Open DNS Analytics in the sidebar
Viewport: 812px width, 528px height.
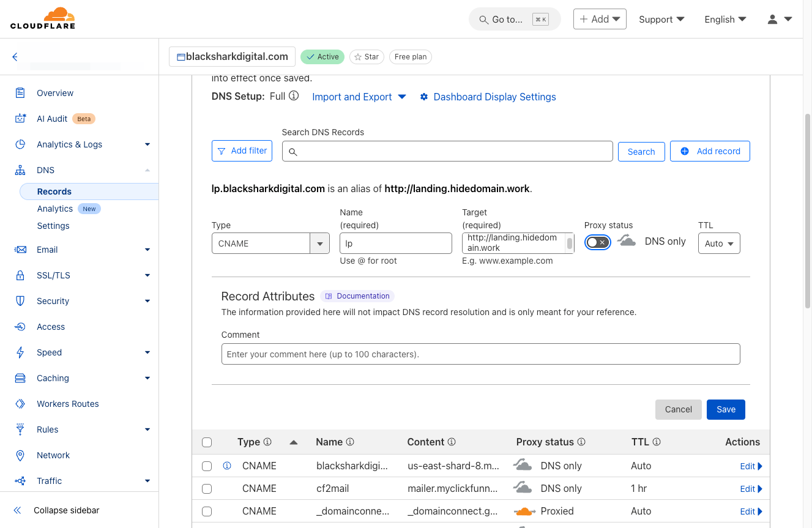54,209
